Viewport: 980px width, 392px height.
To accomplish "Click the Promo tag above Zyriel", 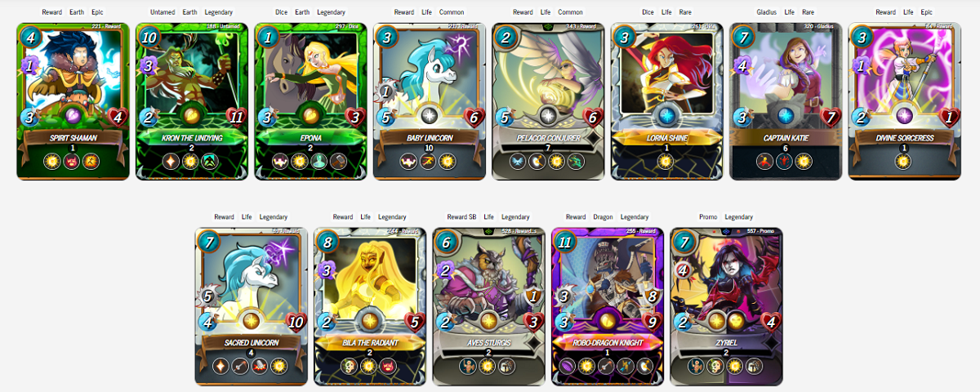I will pos(709,217).
